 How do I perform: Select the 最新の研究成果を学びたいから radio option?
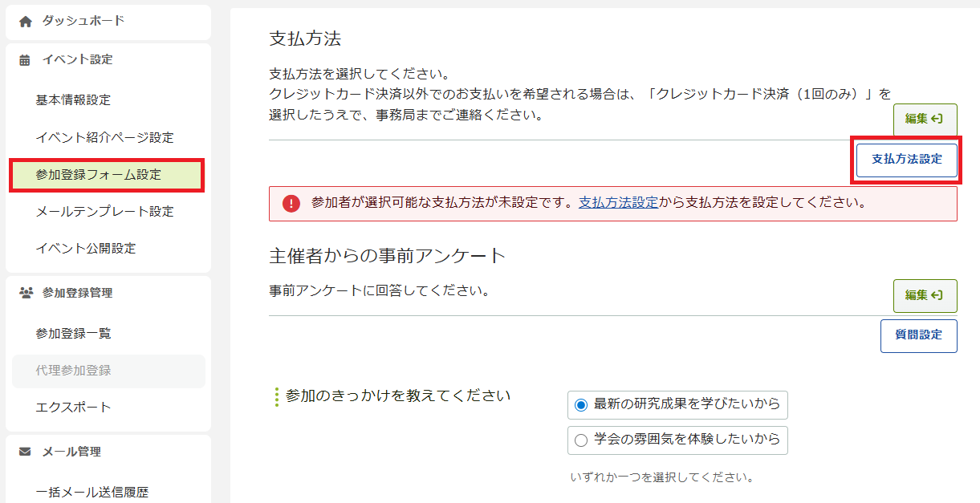click(x=582, y=405)
